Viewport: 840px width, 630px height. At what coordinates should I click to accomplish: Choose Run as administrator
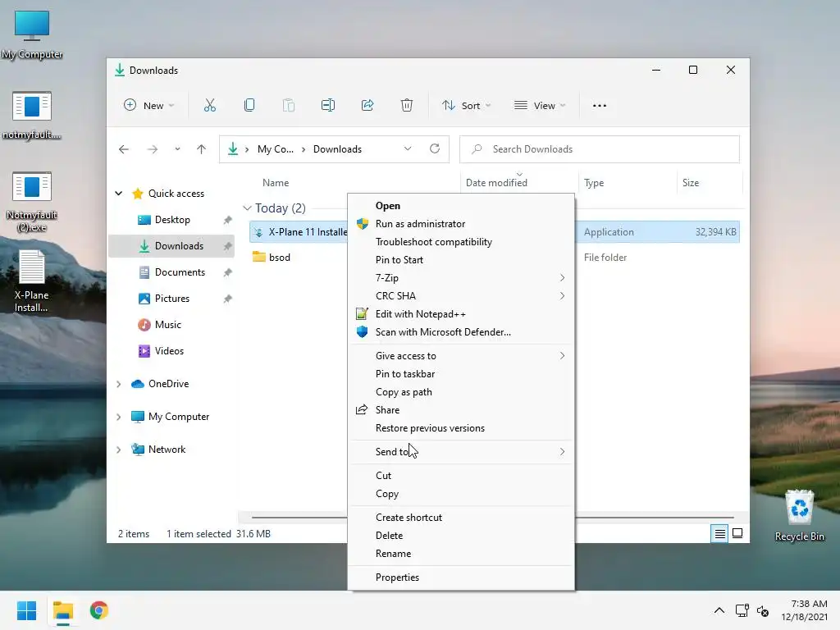pos(461,224)
